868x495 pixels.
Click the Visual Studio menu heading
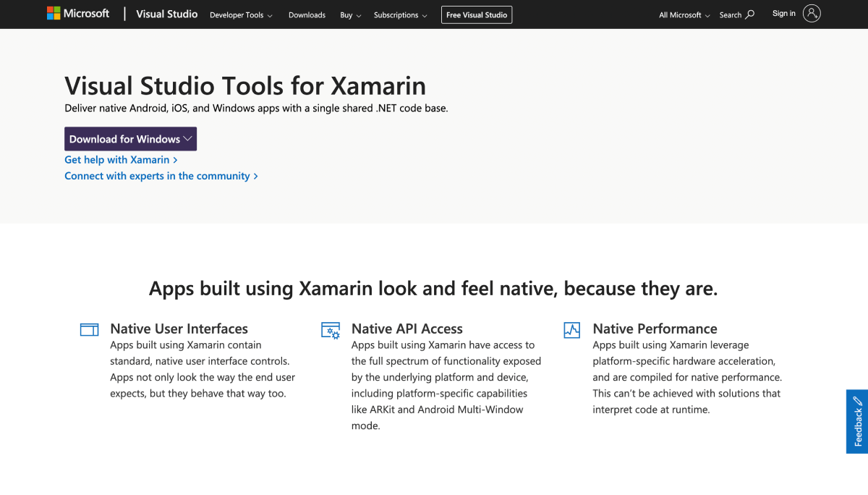[x=166, y=14]
